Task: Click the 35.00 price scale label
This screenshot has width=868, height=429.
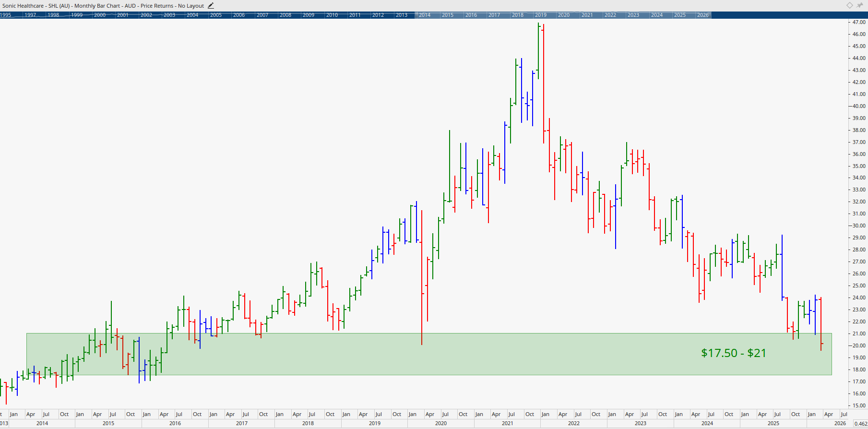Action: click(x=859, y=166)
